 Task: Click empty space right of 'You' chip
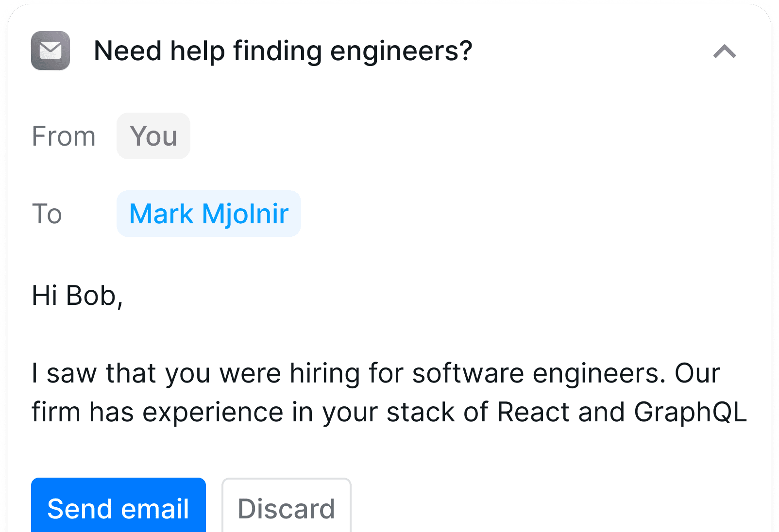click(x=437, y=136)
